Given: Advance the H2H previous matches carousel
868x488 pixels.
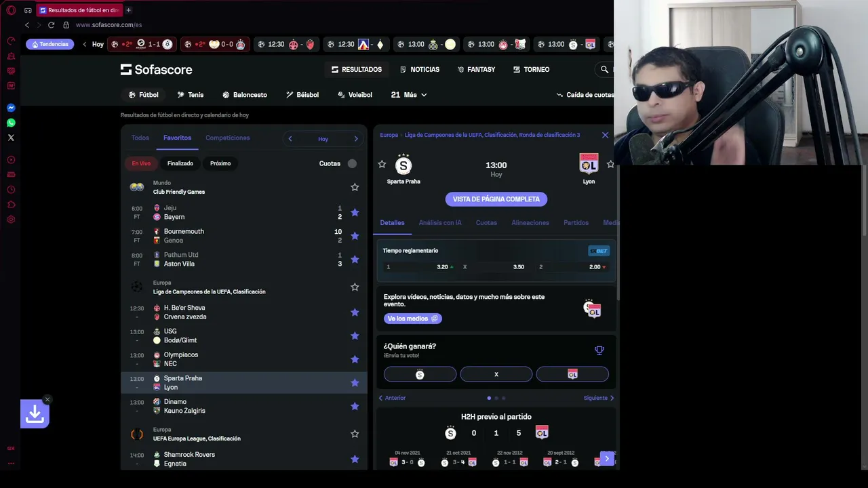Looking at the screenshot, I should [x=607, y=459].
